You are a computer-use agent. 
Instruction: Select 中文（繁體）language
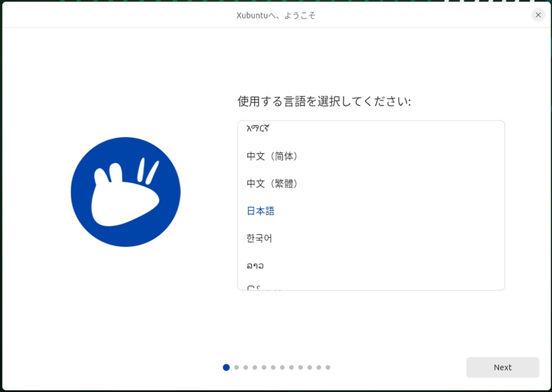pyautogui.click(x=371, y=184)
